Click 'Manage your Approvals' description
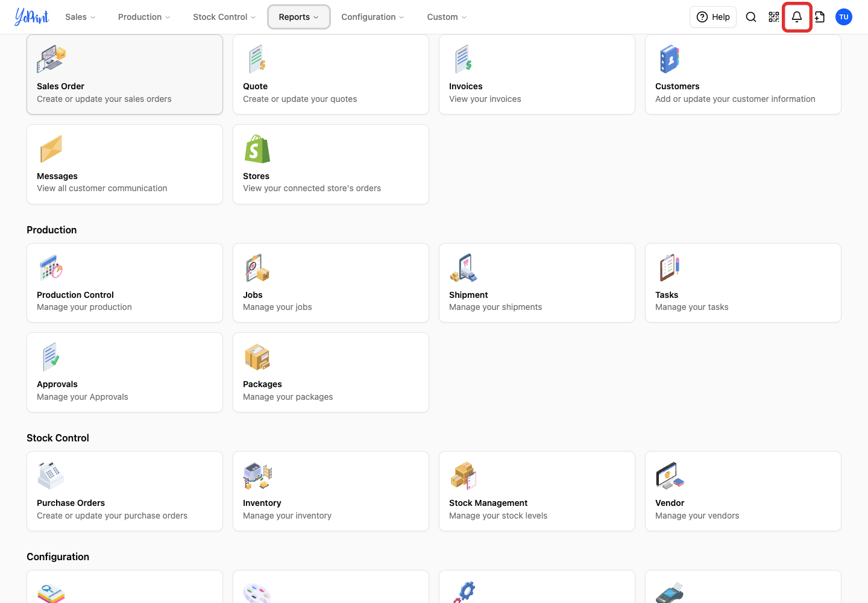 [83, 397]
